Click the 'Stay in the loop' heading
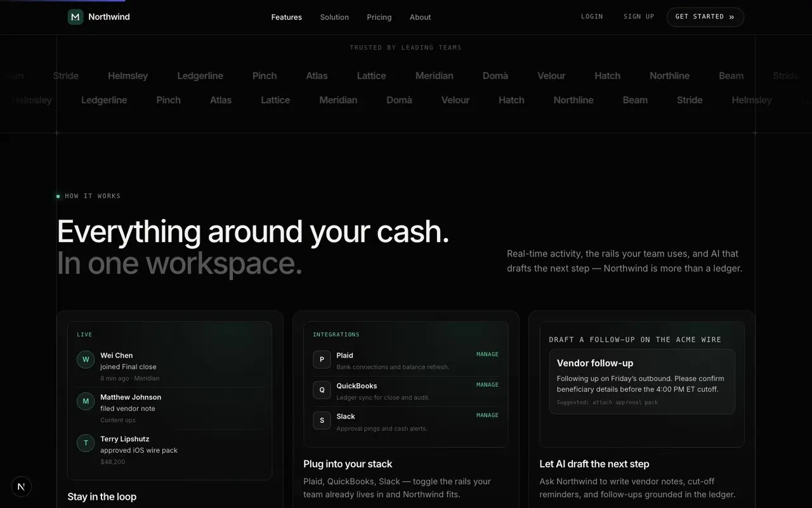812x508 pixels. [x=102, y=497]
